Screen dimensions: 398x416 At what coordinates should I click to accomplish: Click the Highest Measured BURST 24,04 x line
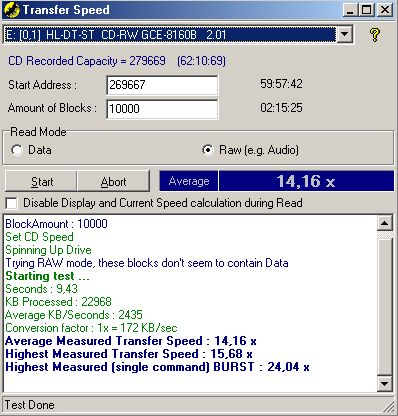pyautogui.click(x=157, y=367)
